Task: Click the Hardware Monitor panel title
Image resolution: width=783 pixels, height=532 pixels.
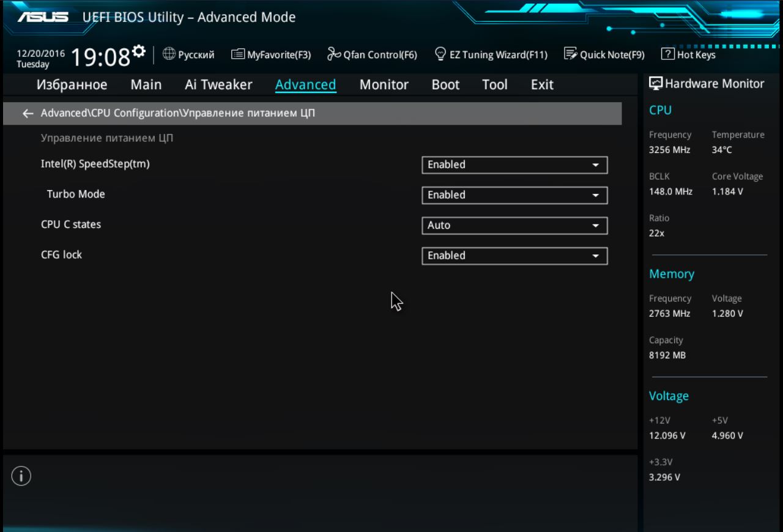Action: [x=714, y=84]
